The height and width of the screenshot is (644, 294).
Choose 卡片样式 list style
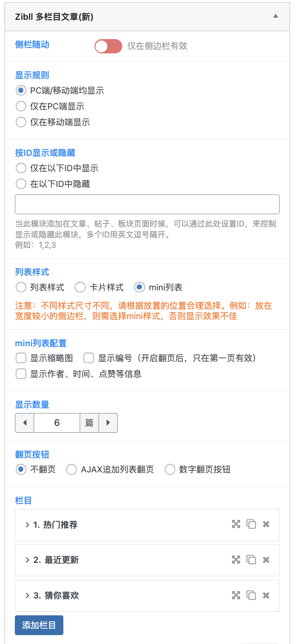80,287
